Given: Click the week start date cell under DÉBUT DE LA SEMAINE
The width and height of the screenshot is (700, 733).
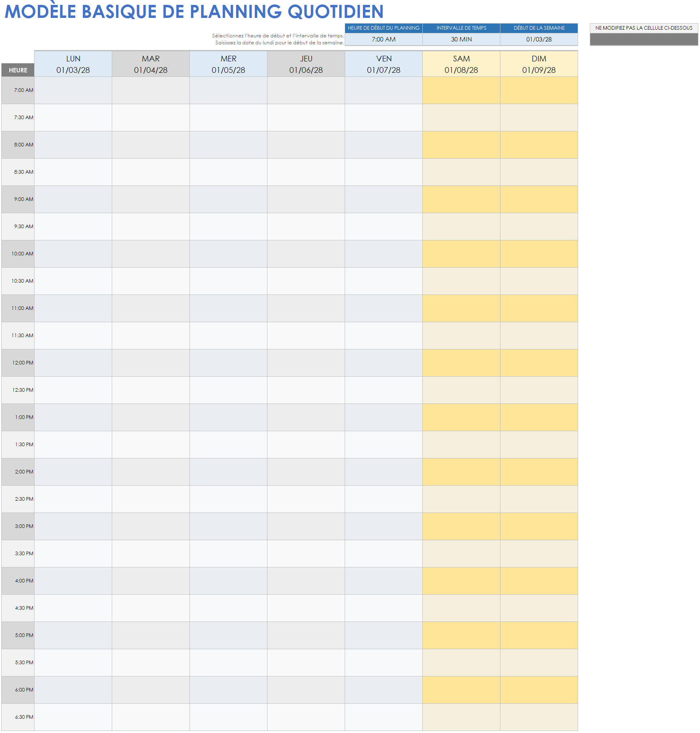Looking at the screenshot, I should point(539,39).
